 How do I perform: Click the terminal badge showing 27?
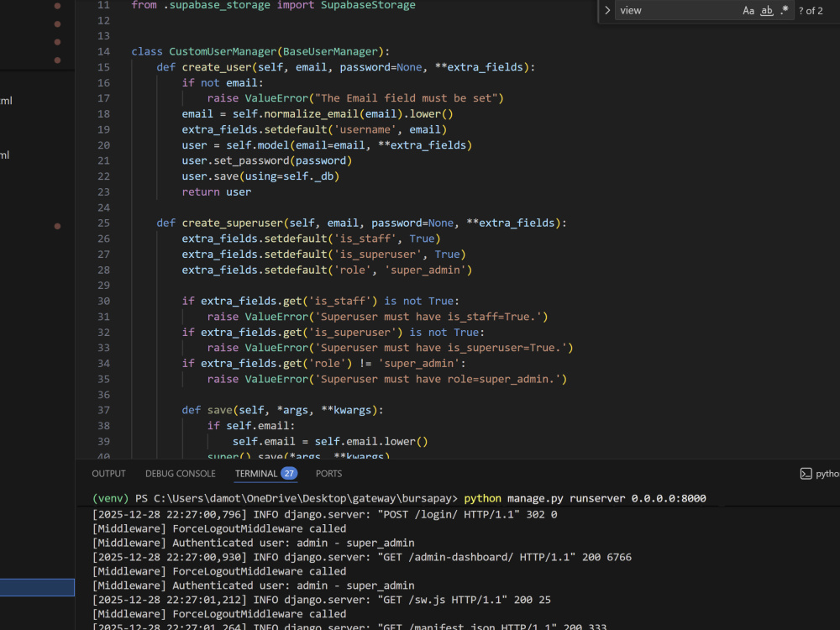(x=289, y=474)
